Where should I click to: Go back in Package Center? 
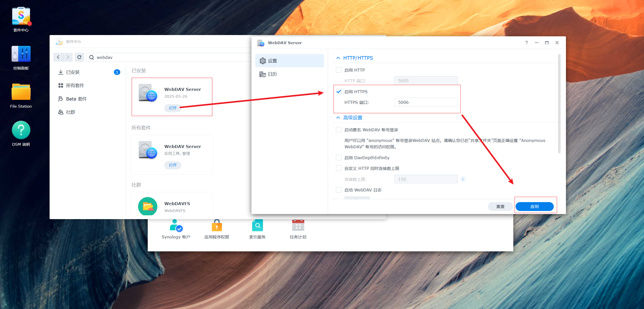tap(58, 57)
